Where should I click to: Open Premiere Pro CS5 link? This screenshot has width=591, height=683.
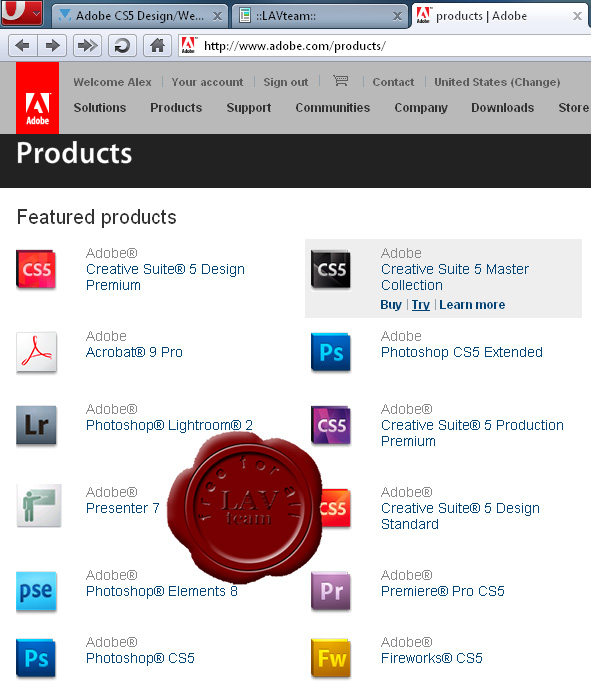pyautogui.click(x=442, y=591)
